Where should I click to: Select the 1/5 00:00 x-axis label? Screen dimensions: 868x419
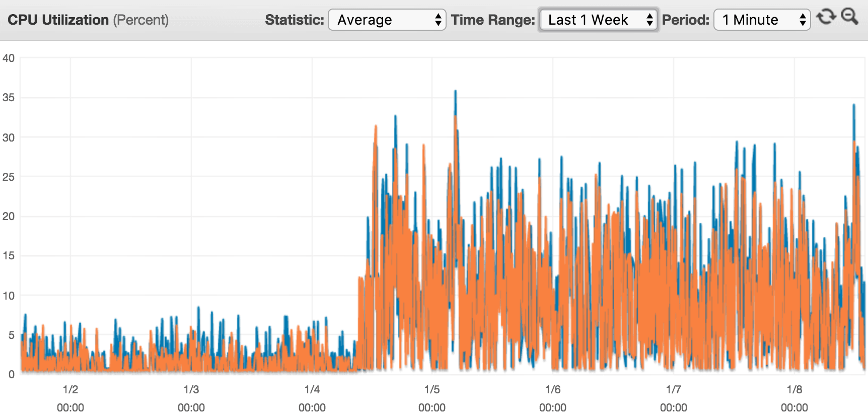(432, 398)
